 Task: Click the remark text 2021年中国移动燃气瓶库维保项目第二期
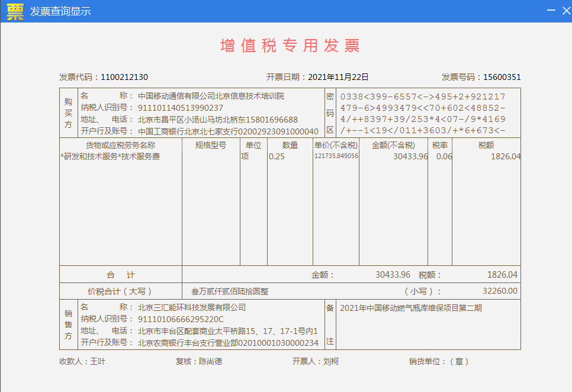[x=411, y=308]
